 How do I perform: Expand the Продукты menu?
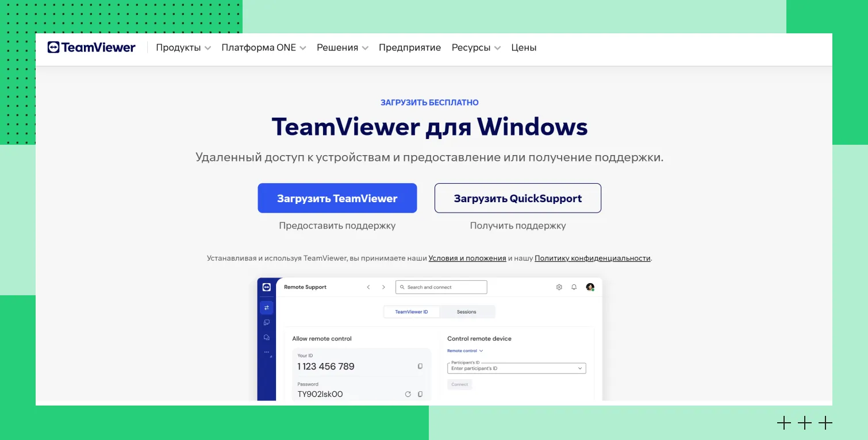[183, 48]
